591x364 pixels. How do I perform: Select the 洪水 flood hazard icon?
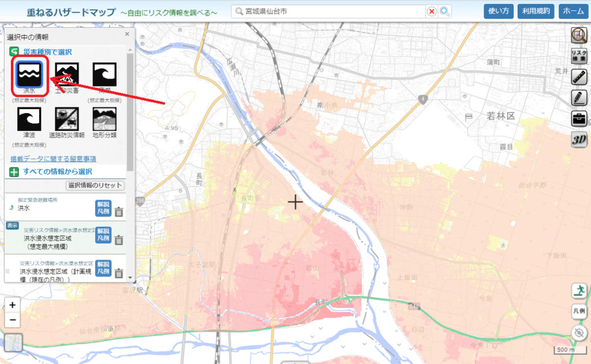[29, 74]
